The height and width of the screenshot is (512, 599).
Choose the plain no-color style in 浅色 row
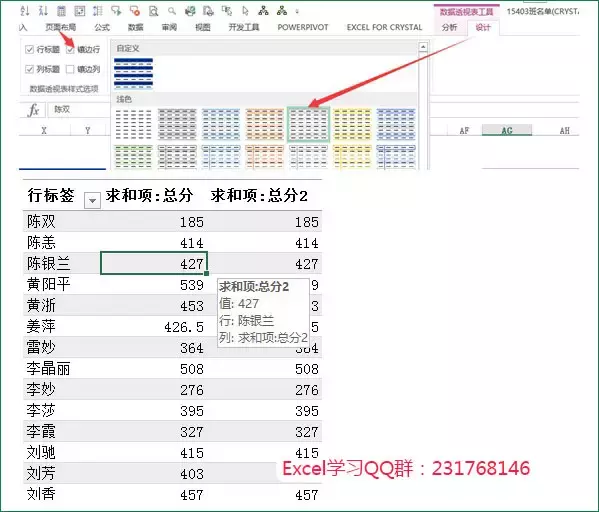(133, 124)
